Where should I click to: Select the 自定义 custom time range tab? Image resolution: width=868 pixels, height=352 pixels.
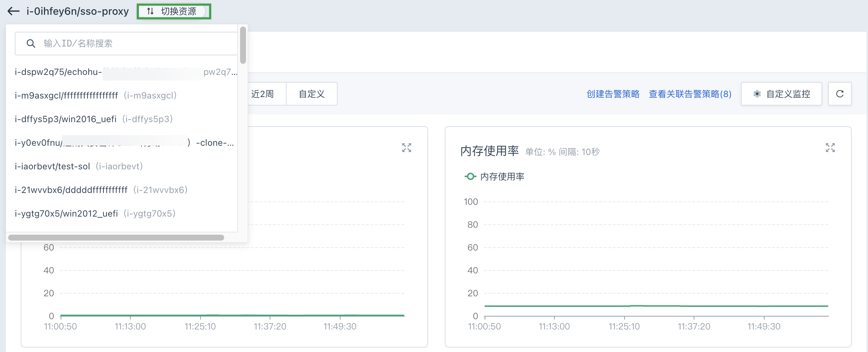(x=311, y=94)
